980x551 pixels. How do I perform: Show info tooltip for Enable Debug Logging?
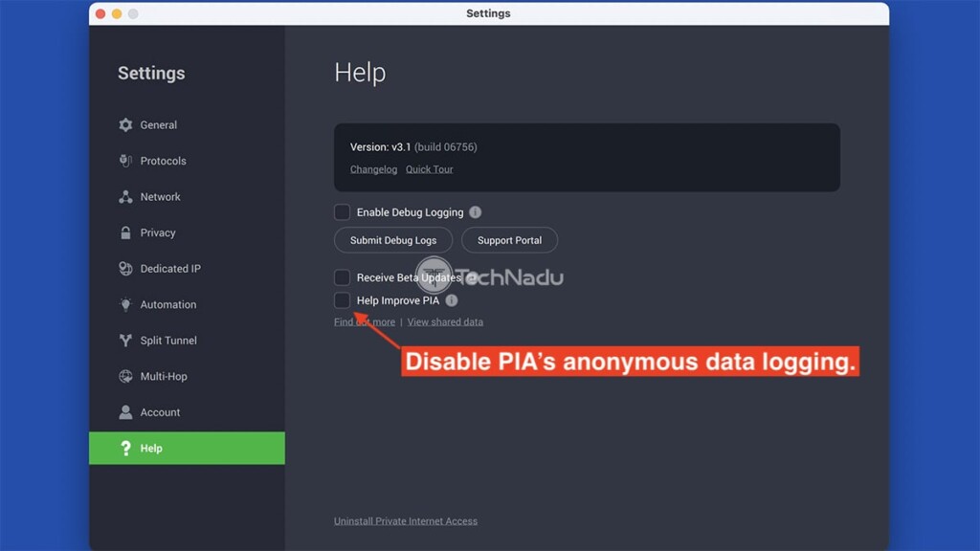click(475, 212)
